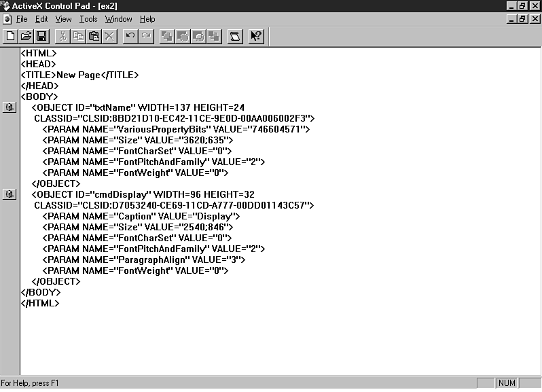
Task: Close the ex2 document window
Action: tap(535, 19)
